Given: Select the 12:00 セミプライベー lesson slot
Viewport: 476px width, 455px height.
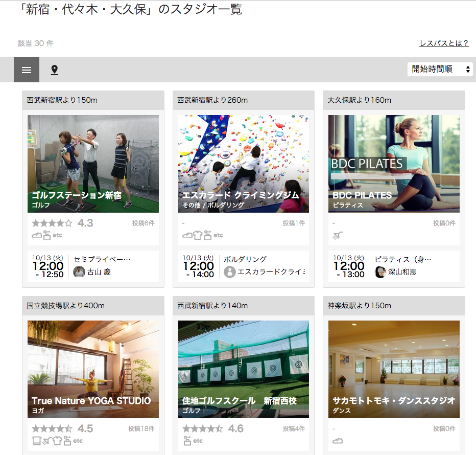Looking at the screenshot, I should [x=93, y=266].
